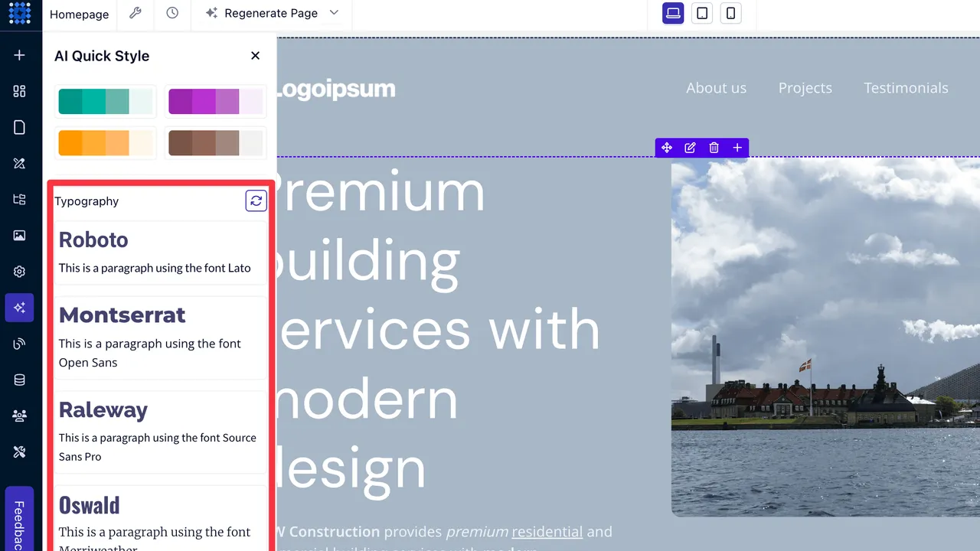This screenshot has width=980, height=551.
Task: Open the blog feed sidebar icon
Action: point(20,344)
